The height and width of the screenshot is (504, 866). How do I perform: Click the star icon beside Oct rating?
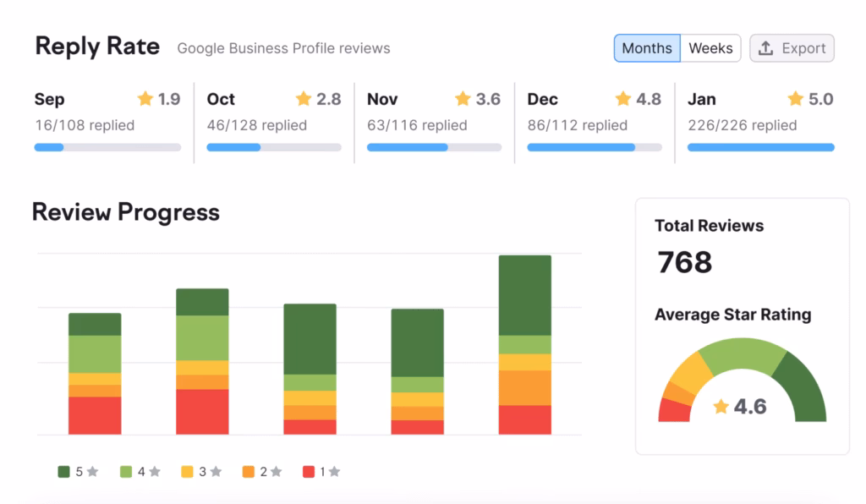pyautogui.click(x=304, y=99)
